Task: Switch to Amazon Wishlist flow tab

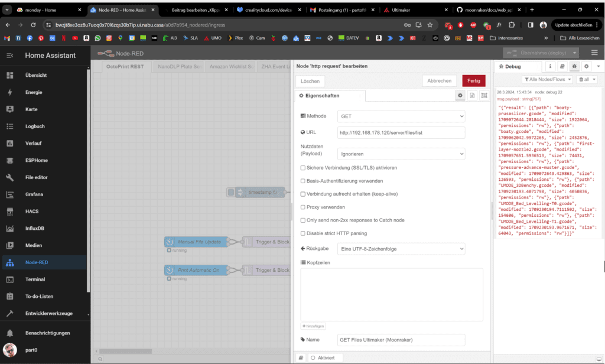Action: coord(231,66)
